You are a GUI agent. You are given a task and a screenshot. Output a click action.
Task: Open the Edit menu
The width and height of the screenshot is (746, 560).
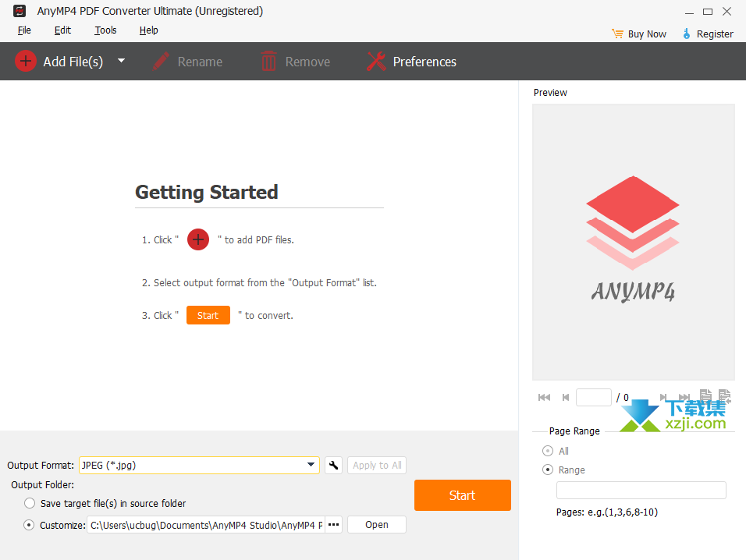pos(62,30)
